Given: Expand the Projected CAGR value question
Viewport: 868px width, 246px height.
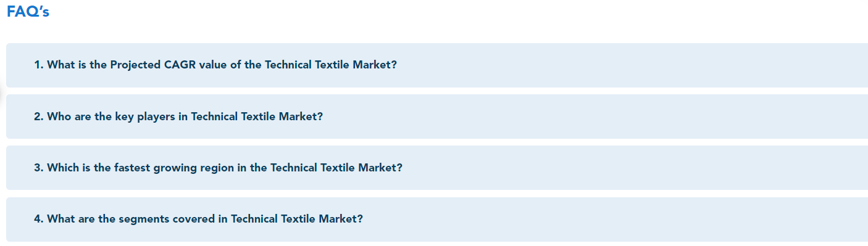Looking at the screenshot, I should tap(437, 65).
